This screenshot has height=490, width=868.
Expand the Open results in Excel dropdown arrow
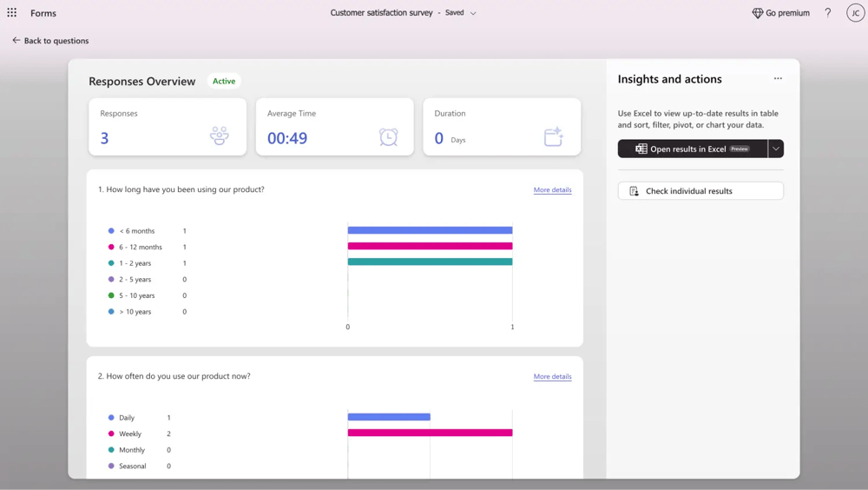tap(776, 149)
